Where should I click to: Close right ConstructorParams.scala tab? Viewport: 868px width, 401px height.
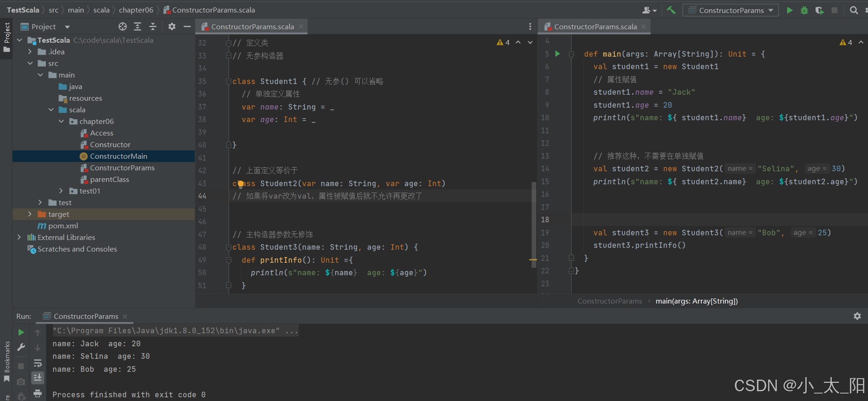click(644, 26)
